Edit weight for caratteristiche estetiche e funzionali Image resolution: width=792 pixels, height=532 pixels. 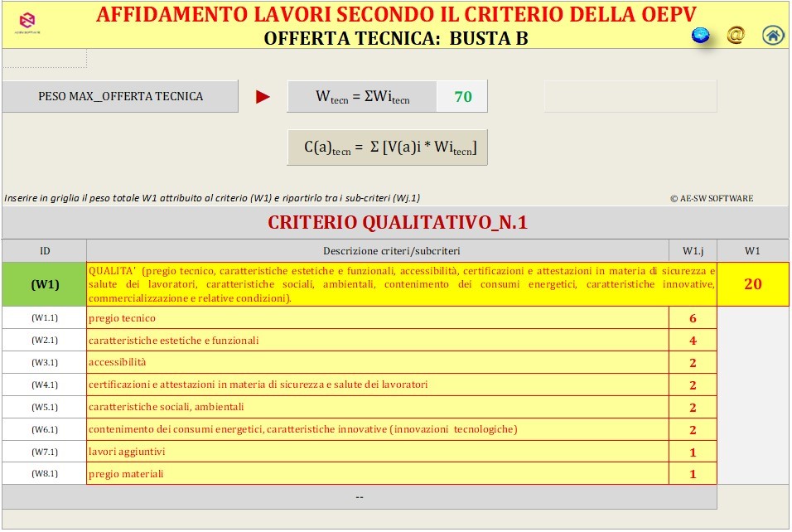coord(693,341)
